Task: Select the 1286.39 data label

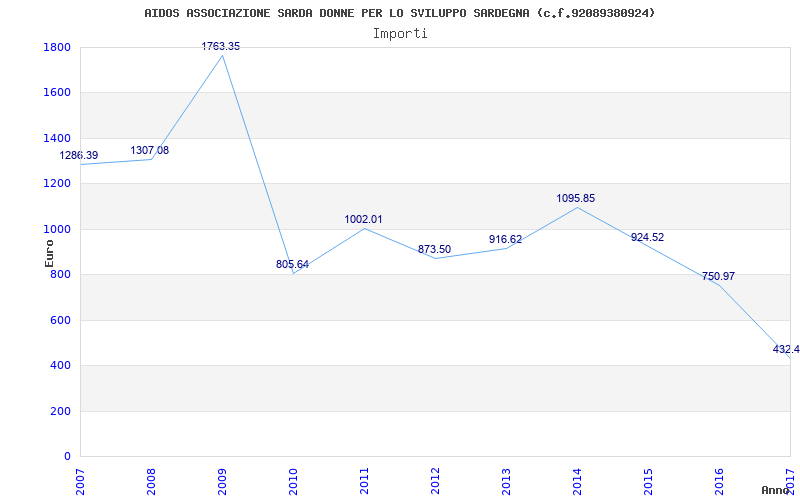Action: tap(79, 155)
